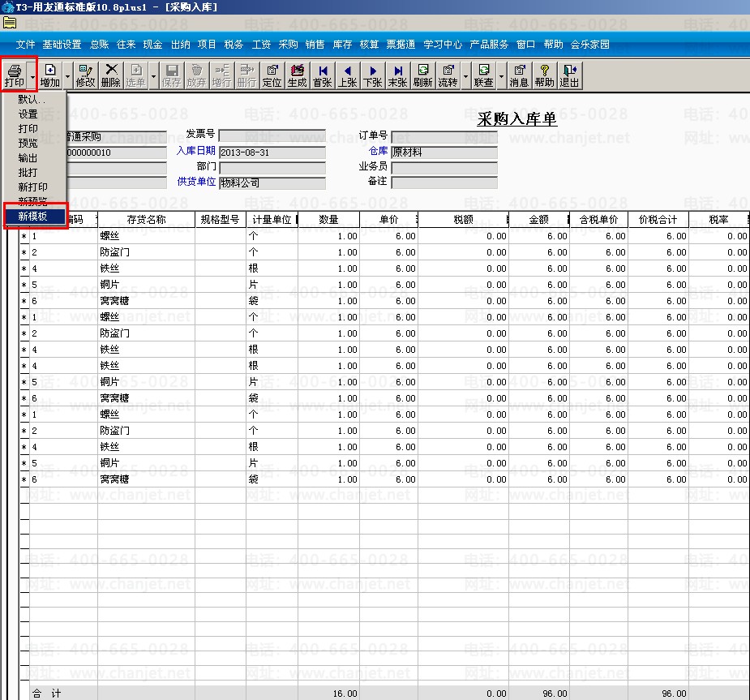Click the 退出 (Exit) toolbar icon
The width and height of the screenshot is (750, 700).
(x=569, y=75)
